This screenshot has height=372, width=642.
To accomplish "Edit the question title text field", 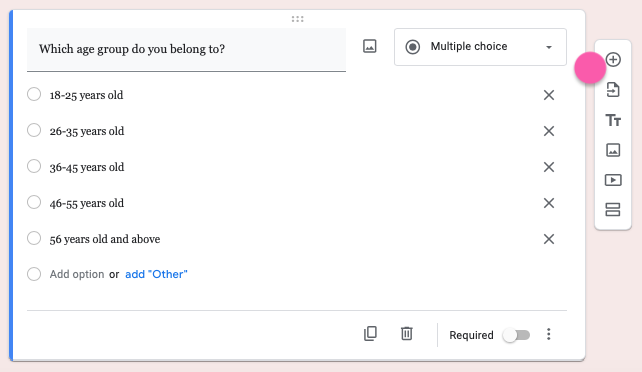I will coord(186,50).
